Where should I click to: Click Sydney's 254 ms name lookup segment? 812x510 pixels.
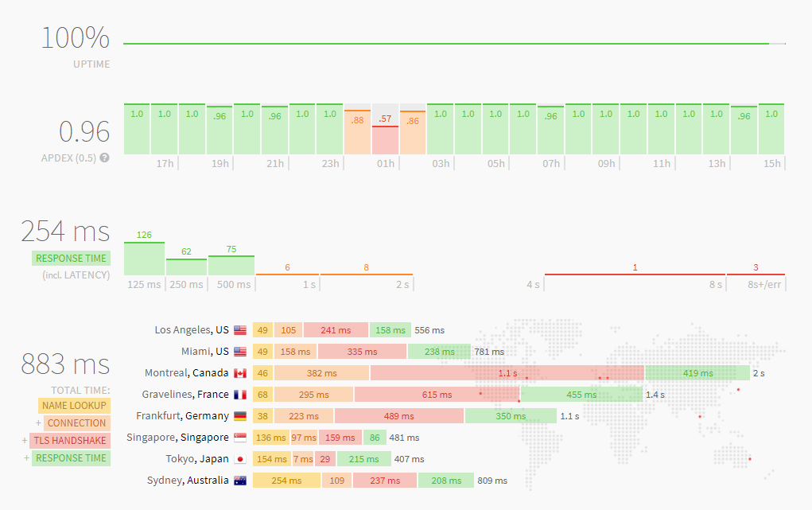click(286, 481)
